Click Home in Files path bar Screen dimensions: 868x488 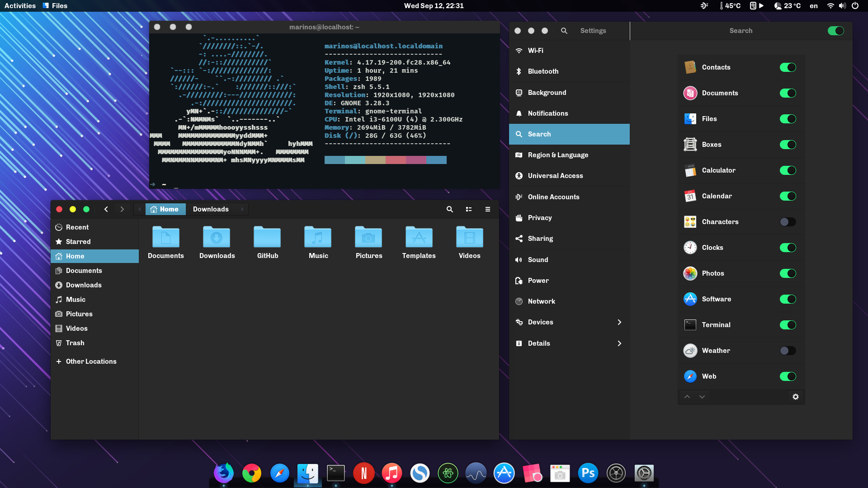coord(165,209)
